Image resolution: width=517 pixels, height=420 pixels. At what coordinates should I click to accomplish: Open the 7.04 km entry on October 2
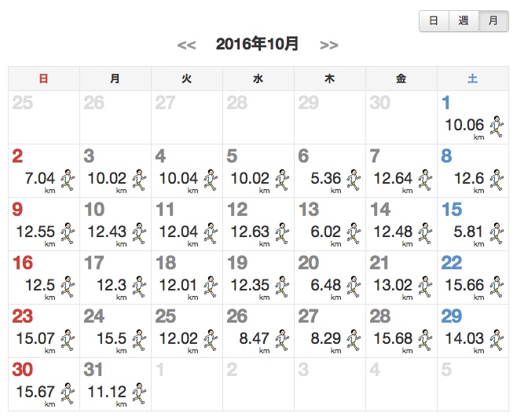tap(39, 178)
